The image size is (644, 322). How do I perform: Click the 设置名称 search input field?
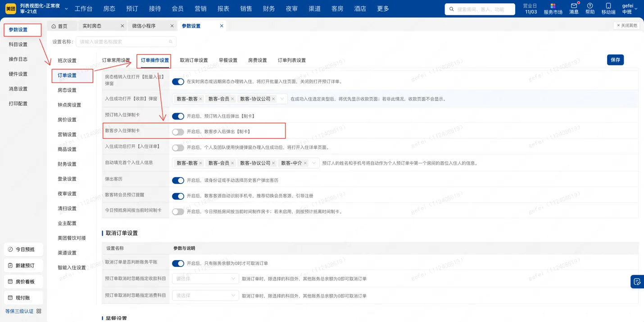click(126, 41)
